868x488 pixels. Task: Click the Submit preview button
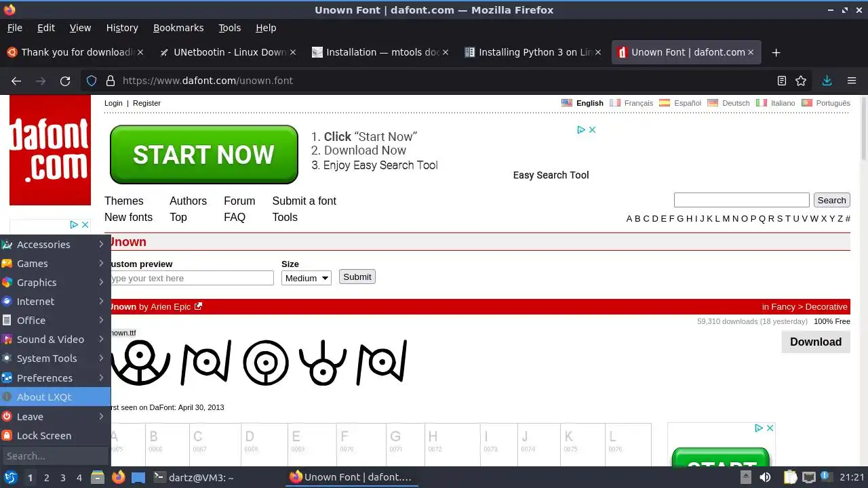tap(357, 277)
